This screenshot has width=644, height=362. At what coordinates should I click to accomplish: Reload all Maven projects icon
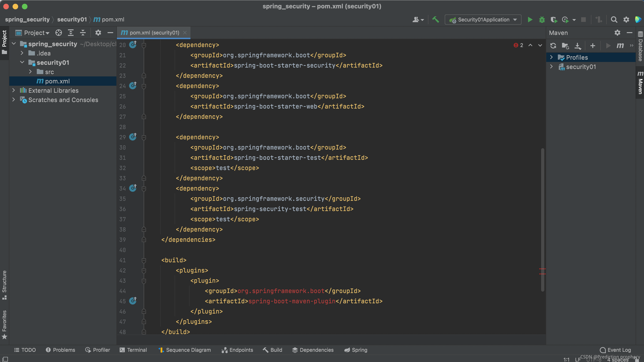[x=553, y=45]
